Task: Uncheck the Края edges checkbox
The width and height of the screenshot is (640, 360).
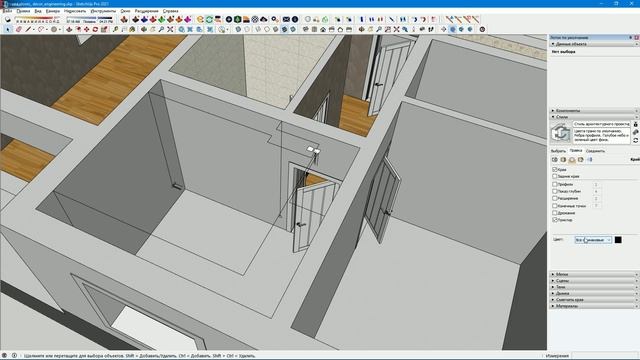Action: [555, 169]
